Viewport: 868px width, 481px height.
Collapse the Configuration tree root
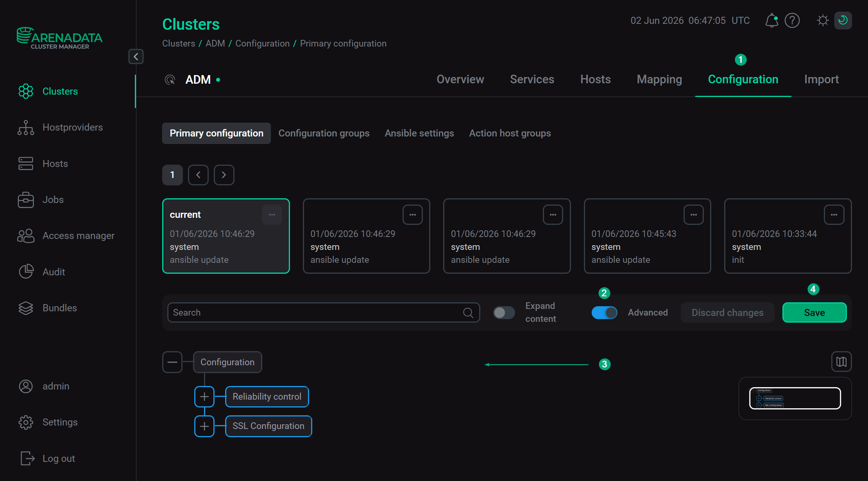click(172, 362)
